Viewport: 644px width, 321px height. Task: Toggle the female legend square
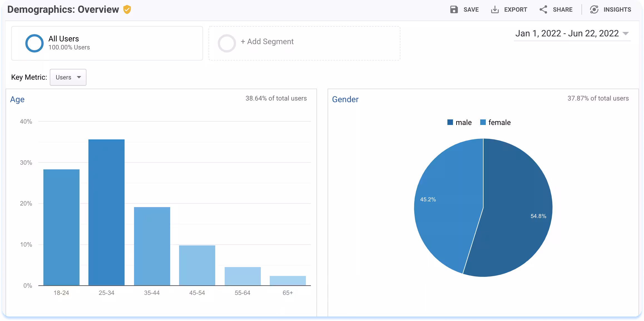pos(483,122)
